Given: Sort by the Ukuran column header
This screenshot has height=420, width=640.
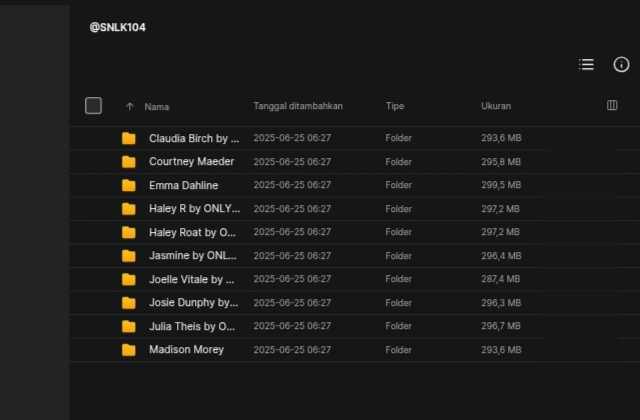Looking at the screenshot, I should (496, 106).
